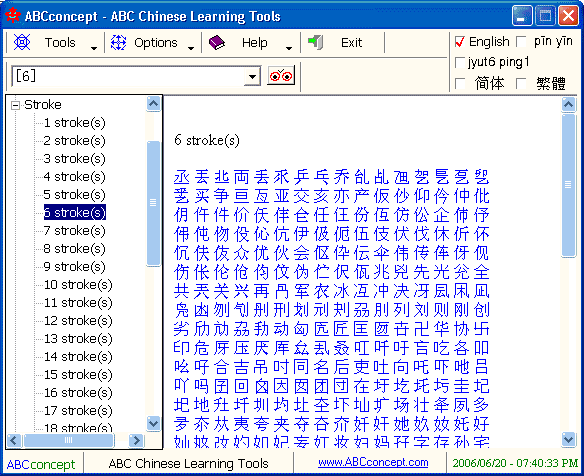This screenshot has width=584, height=476.
Task: Select the highlighted 6 stroke(s) item
Action: (74, 212)
